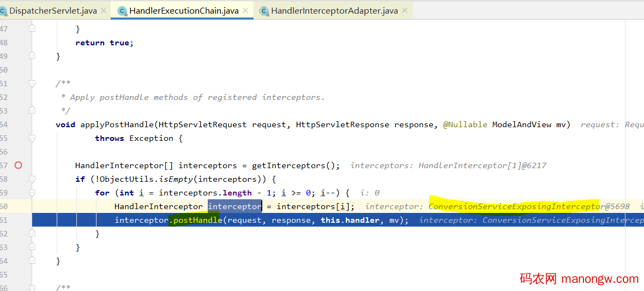Close the DispatcherServlet.java tab
The height and width of the screenshot is (291, 644).
coord(104,10)
